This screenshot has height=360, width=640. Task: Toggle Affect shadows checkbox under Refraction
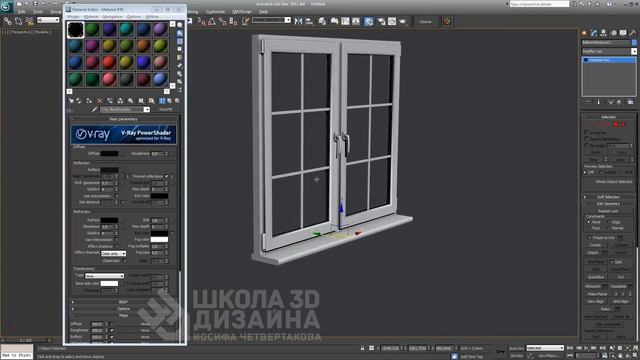tap(117, 246)
